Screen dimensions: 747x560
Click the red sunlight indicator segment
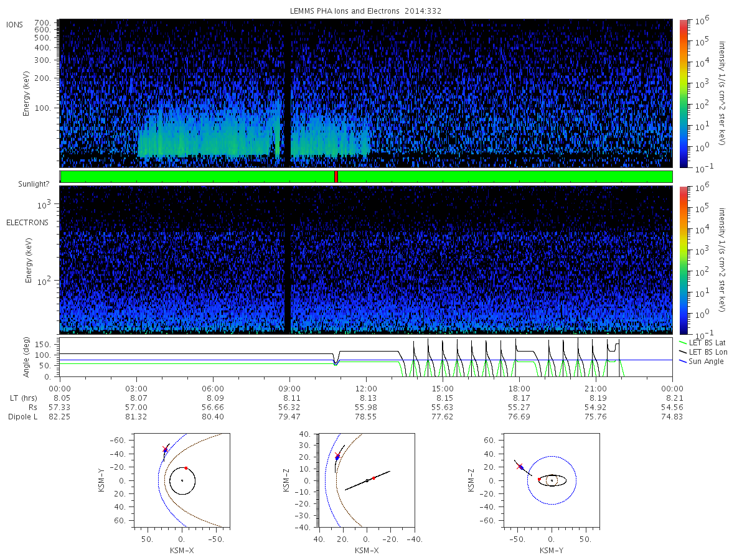[x=336, y=177]
